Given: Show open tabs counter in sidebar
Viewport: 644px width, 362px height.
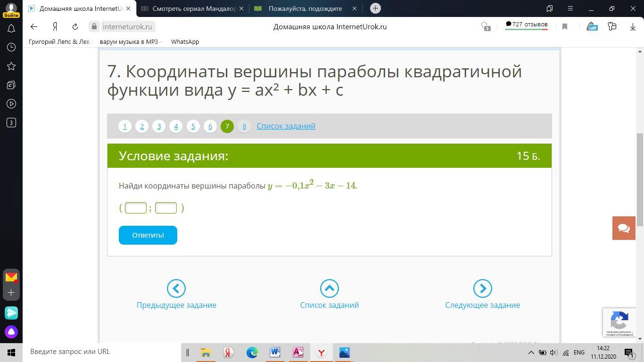Looking at the screenshot, I should (x=11, y=123).
